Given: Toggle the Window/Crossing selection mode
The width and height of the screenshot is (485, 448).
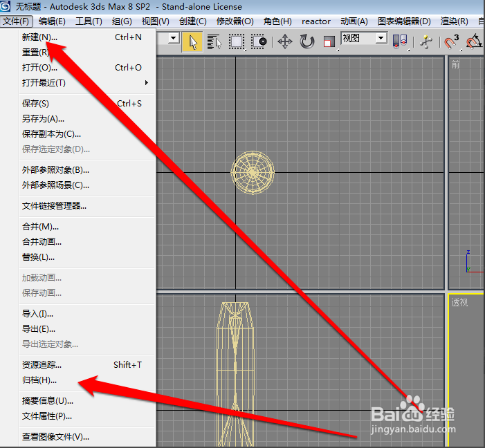Looking at the screenshot, I should pyautogui.click(x=259, y=41).
